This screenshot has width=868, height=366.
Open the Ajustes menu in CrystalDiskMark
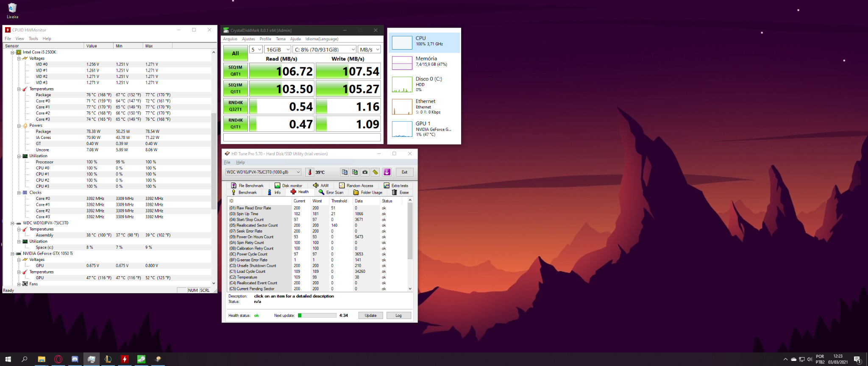pos(248,39)
